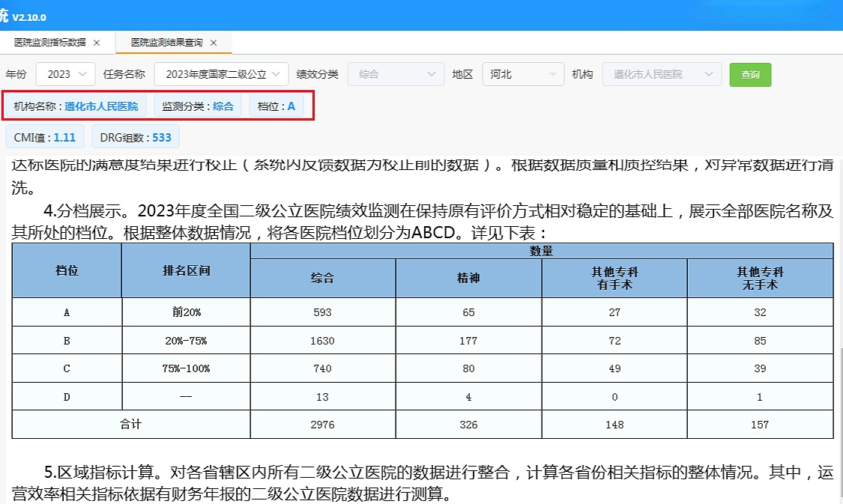Screen dimensions: 843x504
Task: Click the 精神 column header
Action: (468, 278)
